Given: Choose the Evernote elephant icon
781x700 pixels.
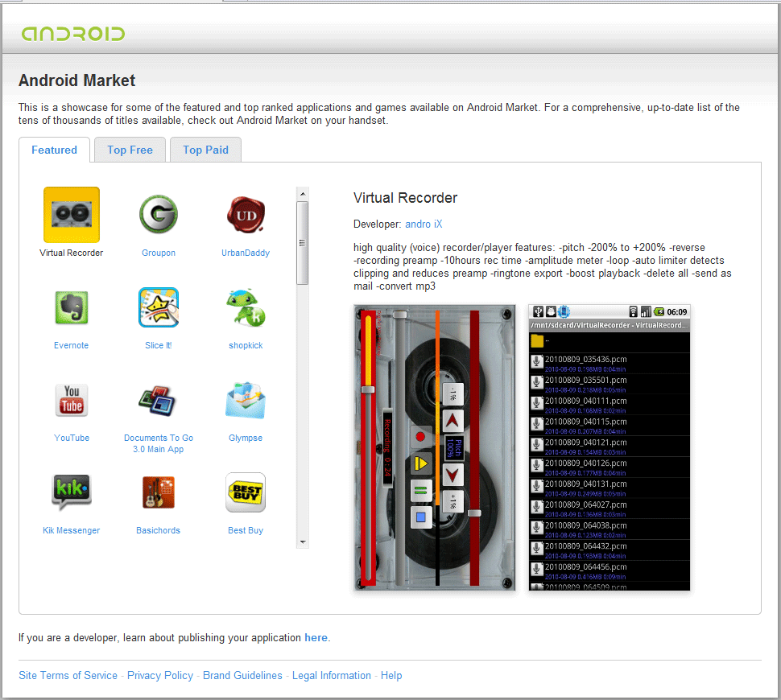Looking at the screenshot, I should tap(72, 307).
